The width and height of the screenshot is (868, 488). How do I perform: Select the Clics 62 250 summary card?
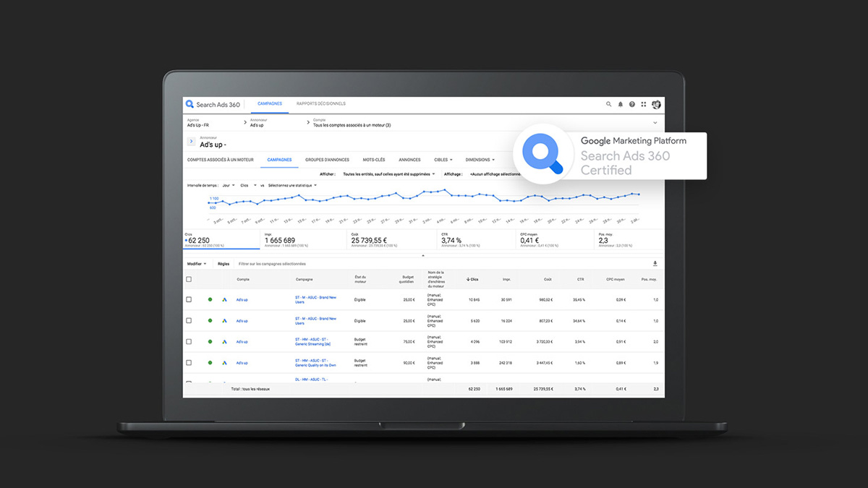221,240
